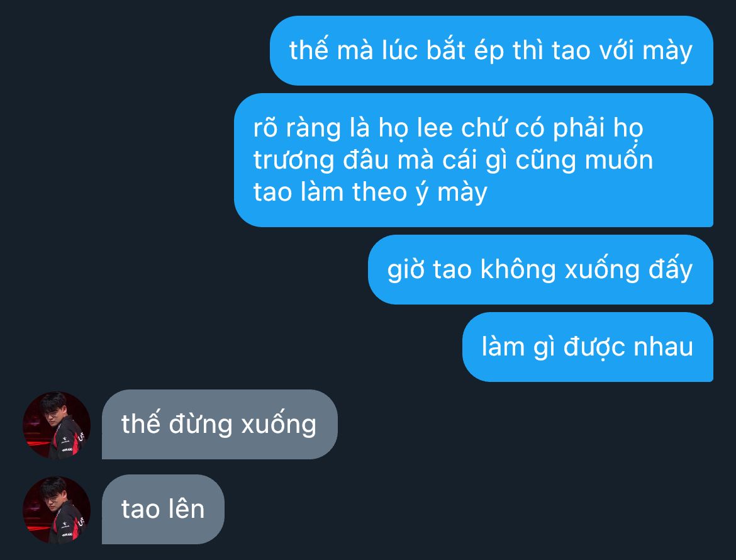
Task: Click the line 'tao làm theo ý mày'
Action: click(x=371, y=193)
